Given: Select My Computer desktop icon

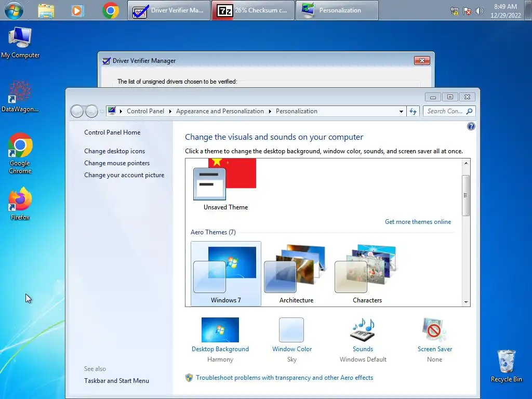Looking at the screenshot, I should click(20, 43).
